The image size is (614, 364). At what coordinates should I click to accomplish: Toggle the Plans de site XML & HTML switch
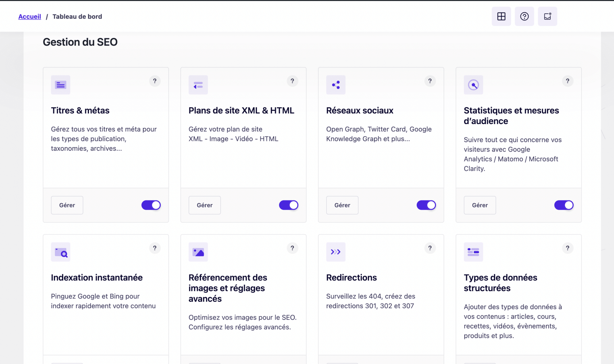pyautogui.click(x=288, y=205)
